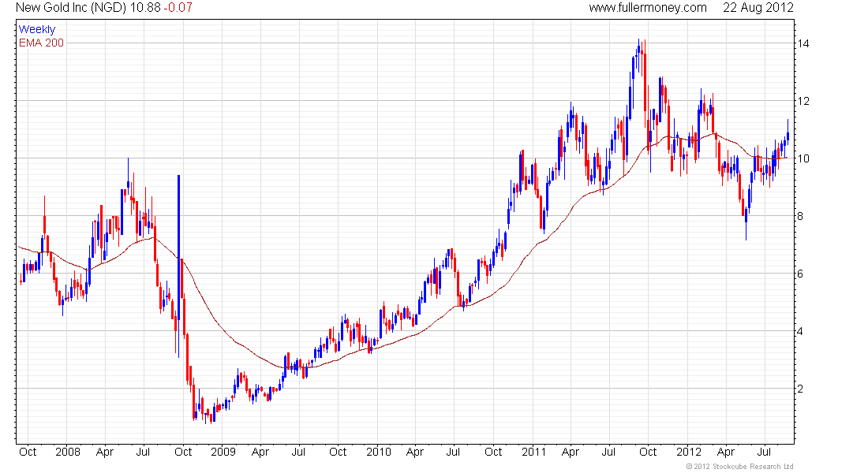
Task: Click the x-axis year label 2010
Action: point(379,452)
